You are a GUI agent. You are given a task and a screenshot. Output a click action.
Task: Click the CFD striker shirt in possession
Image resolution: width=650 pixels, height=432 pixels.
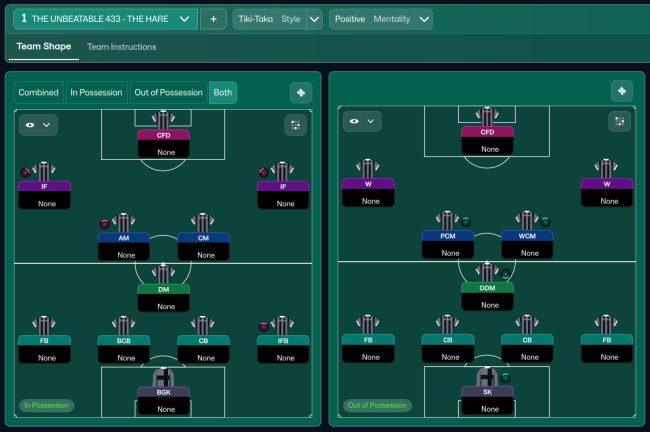coord(163,118)
